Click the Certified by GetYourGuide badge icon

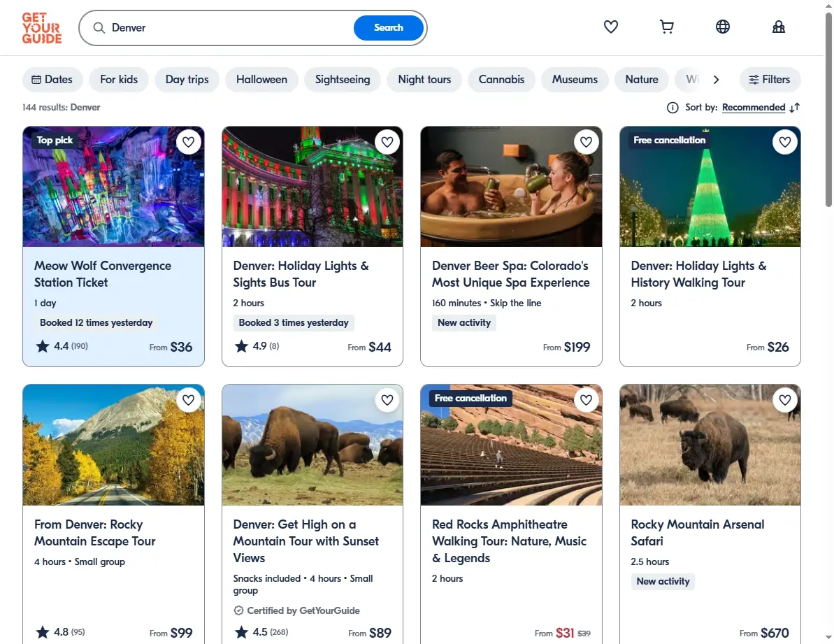point(239,610)
